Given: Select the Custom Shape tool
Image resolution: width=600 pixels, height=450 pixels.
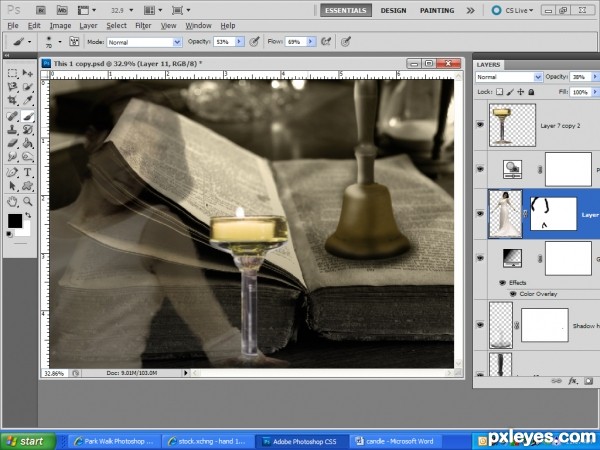Looking at the screenshot, I should [x=28, y=186].
